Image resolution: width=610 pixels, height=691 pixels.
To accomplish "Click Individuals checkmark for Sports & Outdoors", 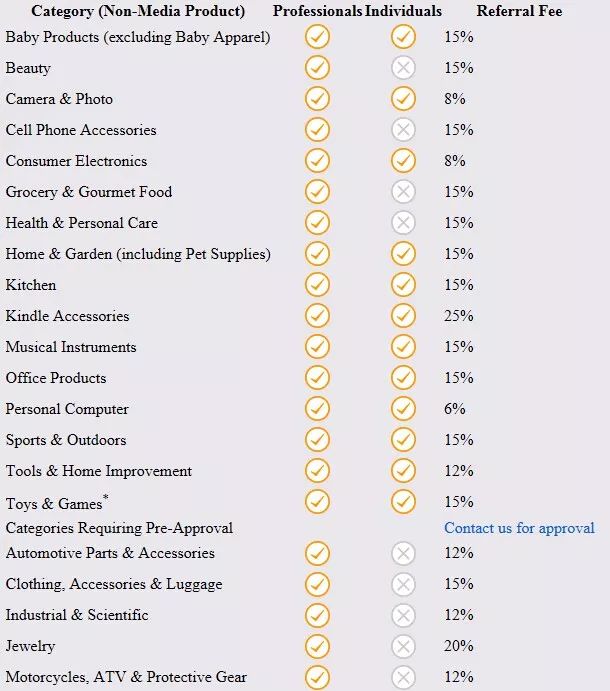I will (x=403, y=440).
